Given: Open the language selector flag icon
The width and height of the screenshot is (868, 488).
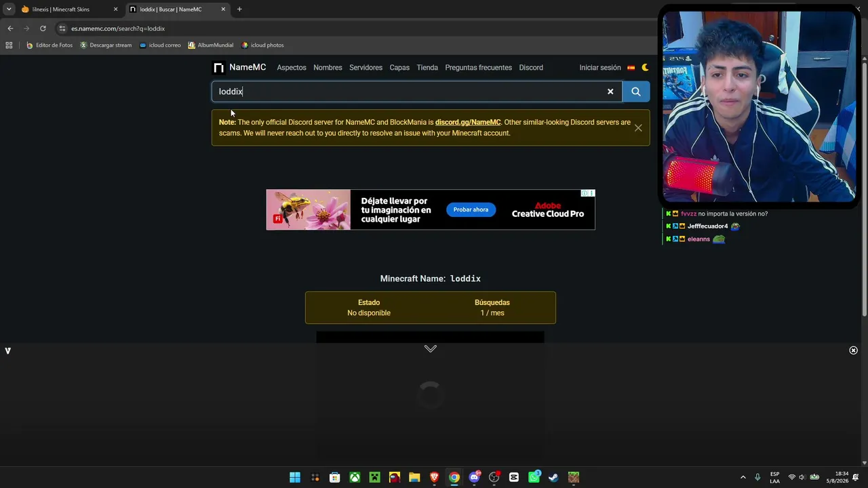Looking at the screenshot, I should pyautogui.click(x=631, y=68).
